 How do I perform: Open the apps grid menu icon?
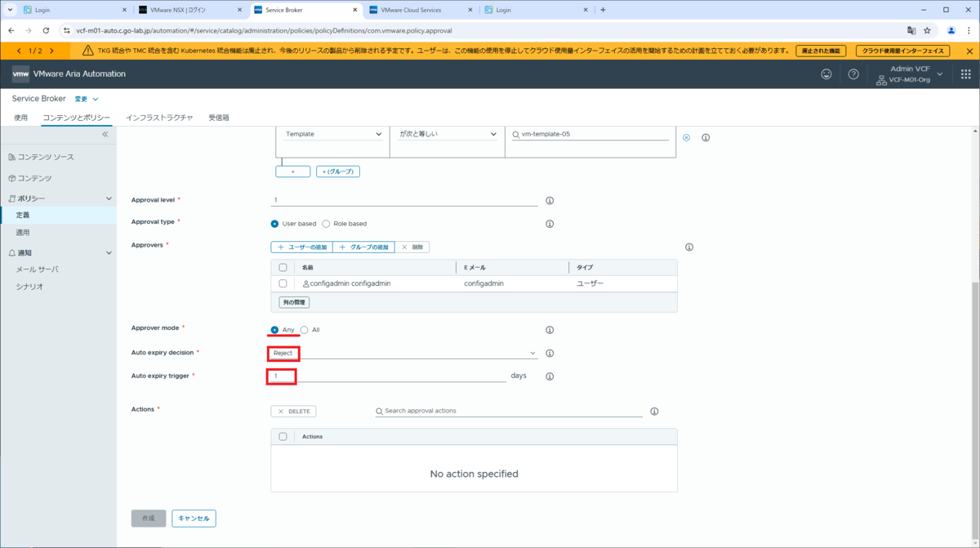[x=966, y=74]
